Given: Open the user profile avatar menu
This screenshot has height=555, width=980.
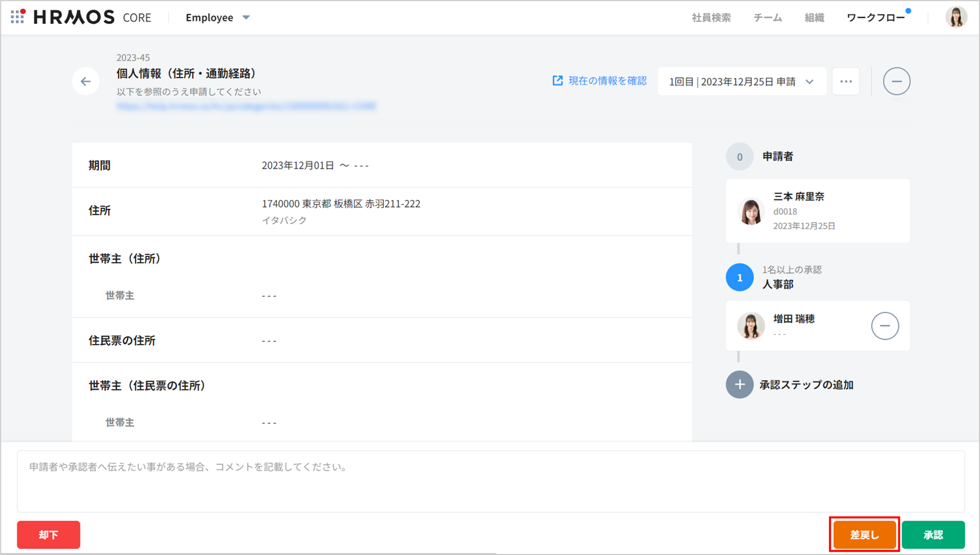Looking at the screenshot, I should pyautogui.click(x=955, y=17).
